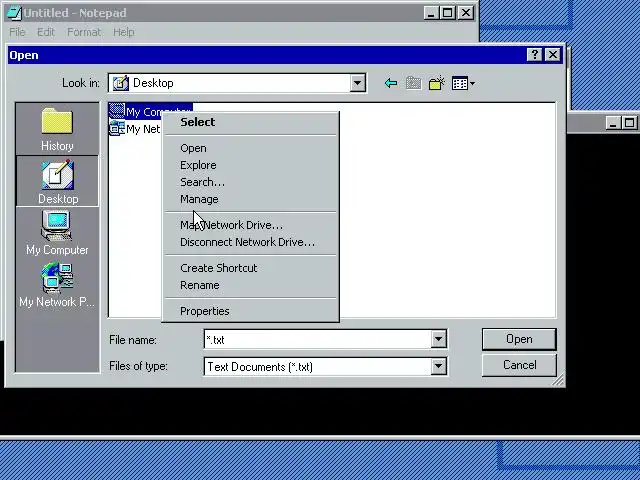This screenshot has height=480, width=640.
Task: Click the dialog Help question mark button
Action: click(534, 55)
